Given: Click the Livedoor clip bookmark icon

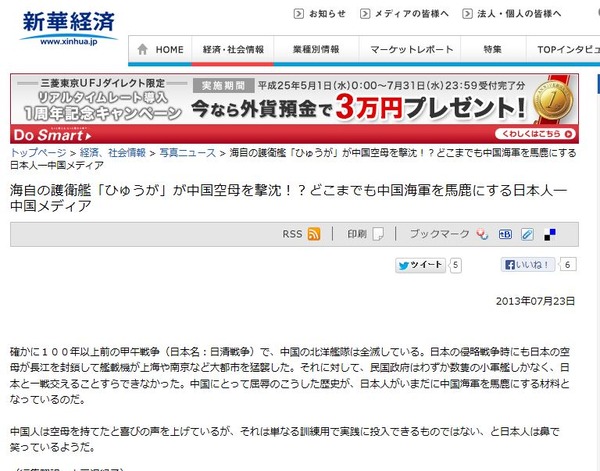Looking at the screenshot, I should (527, 234).
